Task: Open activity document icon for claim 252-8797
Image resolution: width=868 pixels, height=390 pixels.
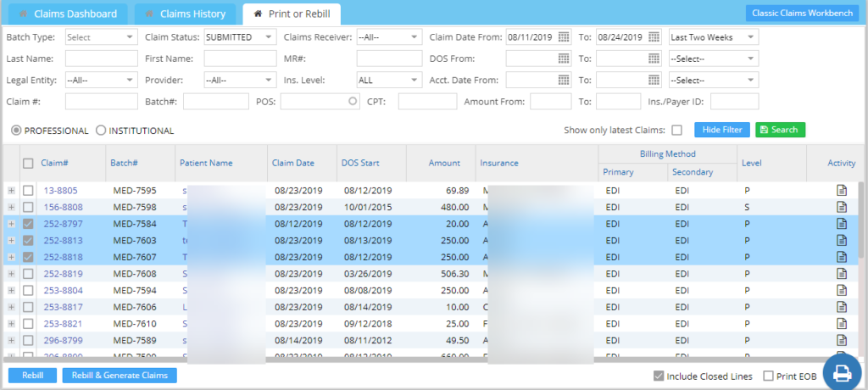Action: pos(842,224)
